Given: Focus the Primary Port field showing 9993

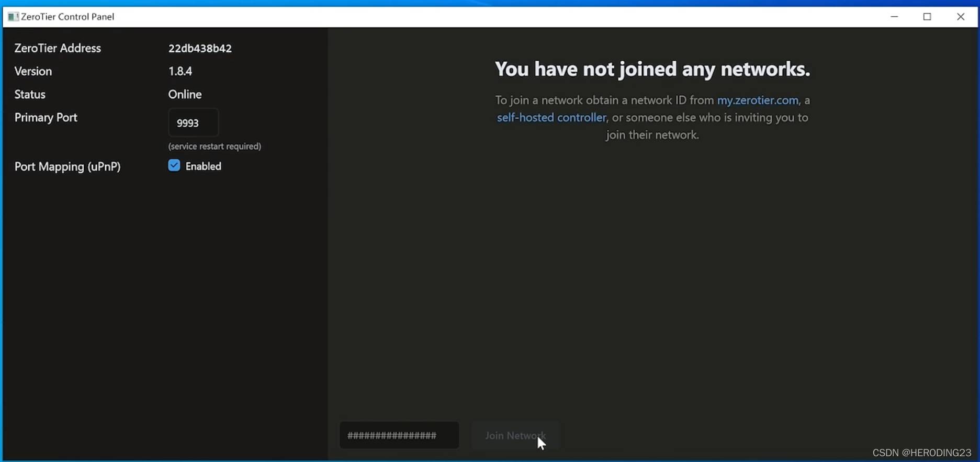Looking at the screenshot, I should coord(193,122).
